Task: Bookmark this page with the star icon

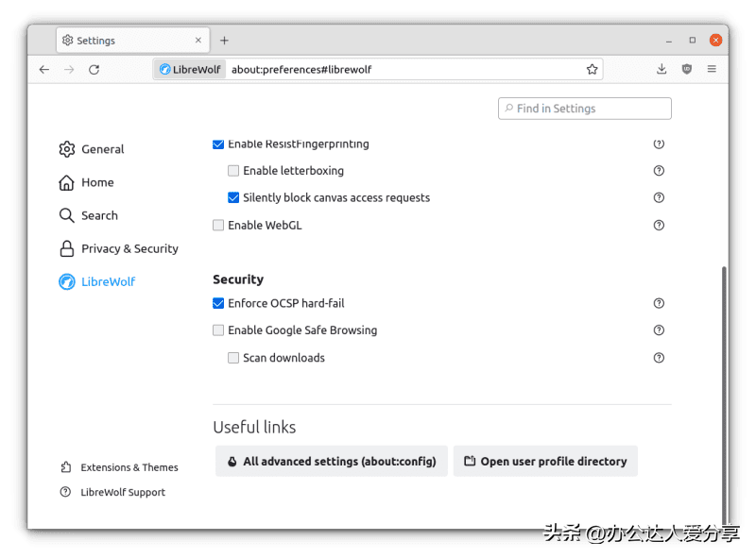Action: [592, 69]
